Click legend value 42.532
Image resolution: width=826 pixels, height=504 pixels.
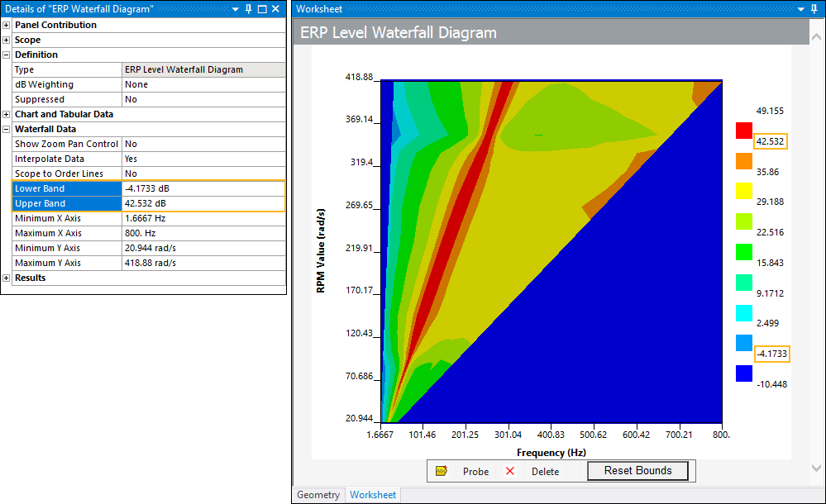[x=770, y=141]
